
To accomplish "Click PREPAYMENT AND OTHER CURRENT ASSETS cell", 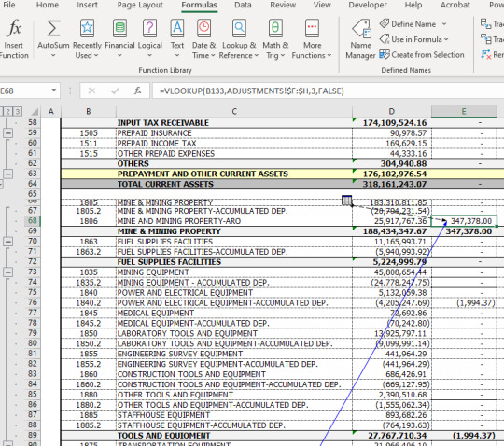I will tap(234, 174).
